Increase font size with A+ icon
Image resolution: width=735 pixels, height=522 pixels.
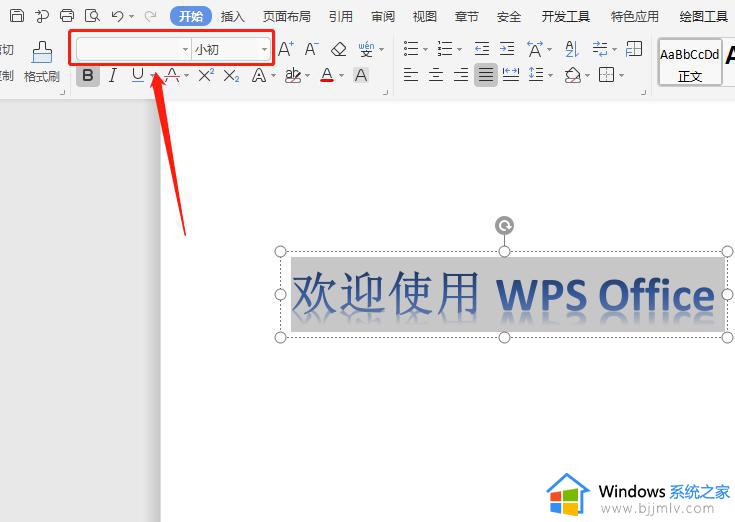pos(285,49)
